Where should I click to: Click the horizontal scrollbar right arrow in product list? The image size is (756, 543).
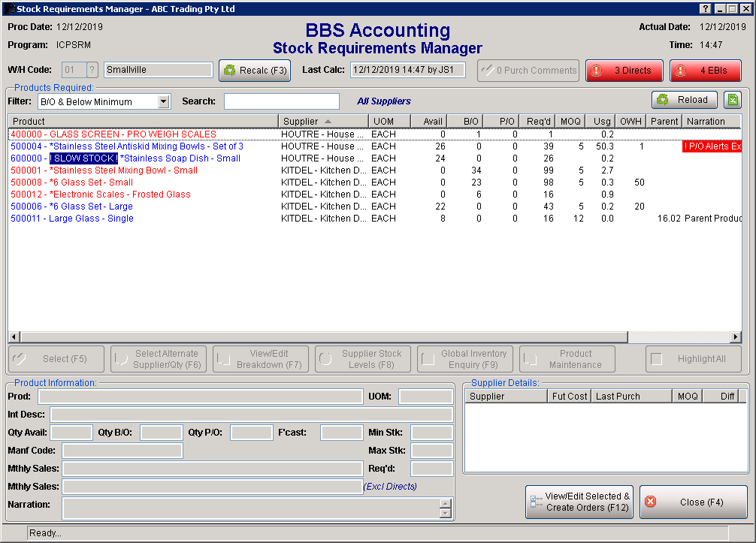pyautogui.click(x=735, y=336)
